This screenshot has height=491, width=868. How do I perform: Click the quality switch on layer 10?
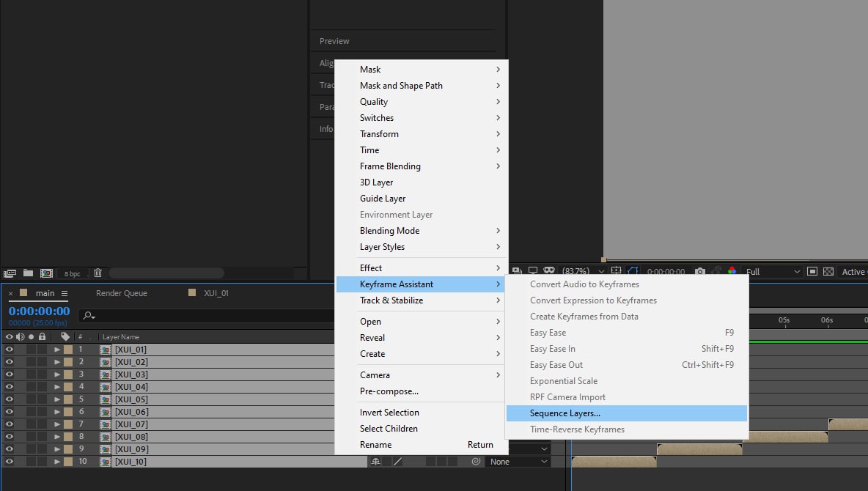[x=397, y=462]
